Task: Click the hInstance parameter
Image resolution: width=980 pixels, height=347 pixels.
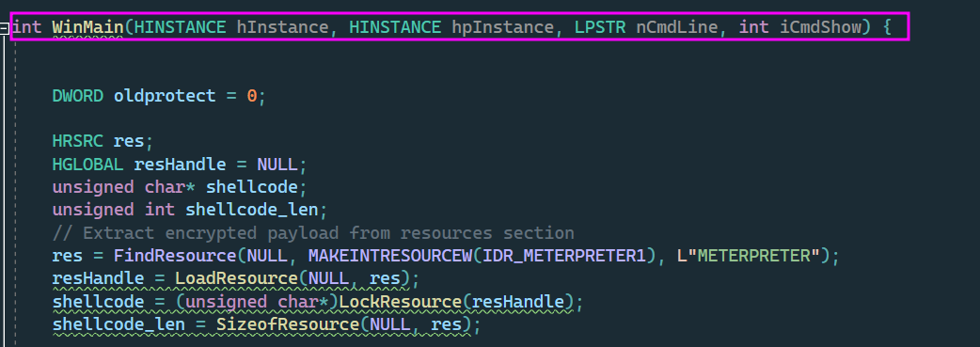Action: 282,27
